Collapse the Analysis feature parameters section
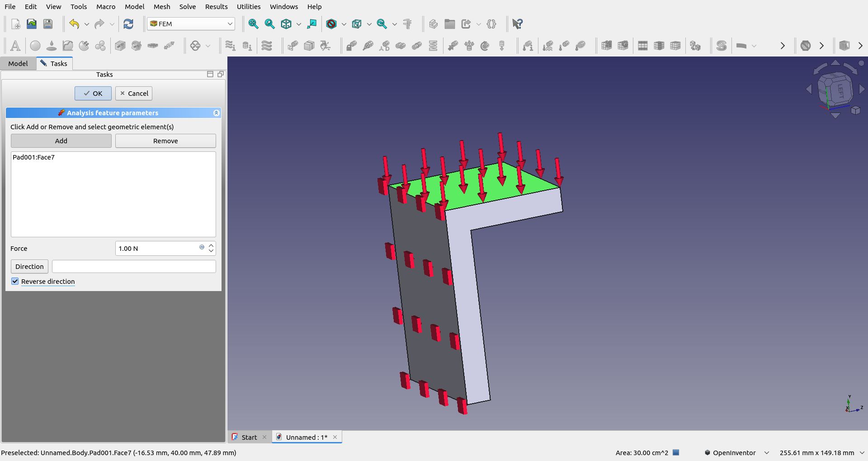The image size is (868, 461). click(x=216, y=113)
